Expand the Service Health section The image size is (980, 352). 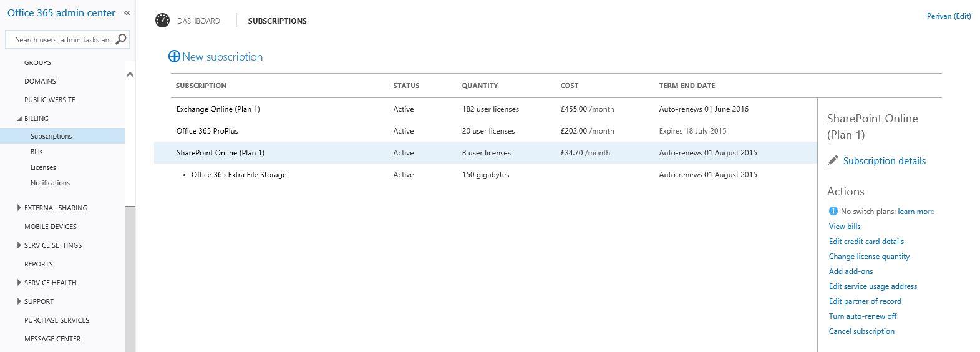point(19,283)
